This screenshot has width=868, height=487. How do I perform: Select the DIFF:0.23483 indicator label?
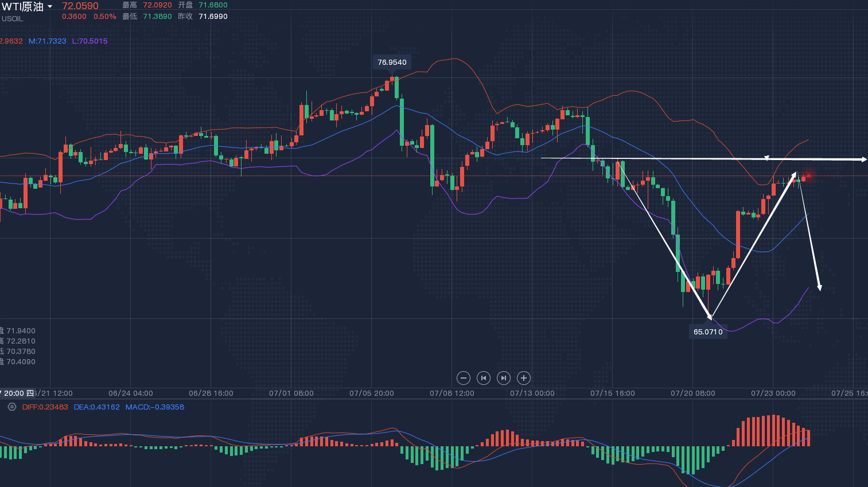[x=45, y=407]
